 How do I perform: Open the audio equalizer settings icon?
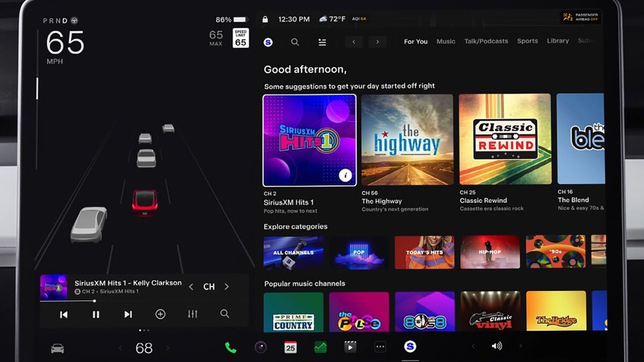[193, 314]
